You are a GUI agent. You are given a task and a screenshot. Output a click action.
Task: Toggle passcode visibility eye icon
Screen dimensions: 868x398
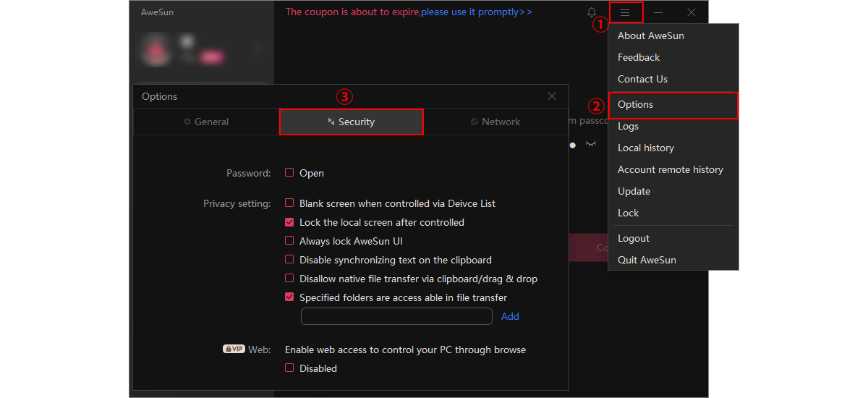(x=591, y=144)
